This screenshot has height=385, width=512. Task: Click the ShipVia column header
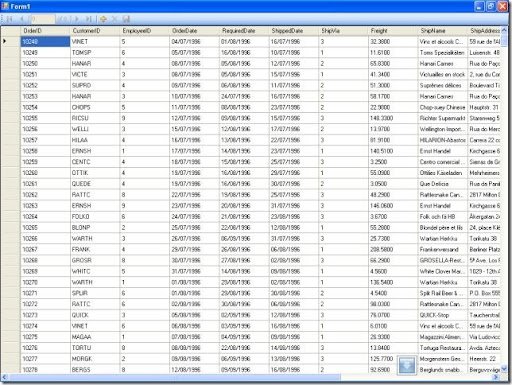pyautogui.click(x=343, y=31)
